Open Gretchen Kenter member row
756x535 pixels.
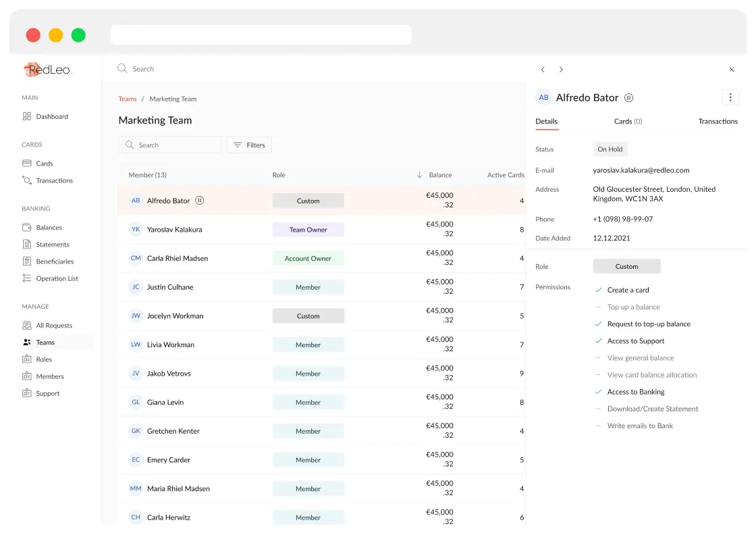[x=321, y=431]
